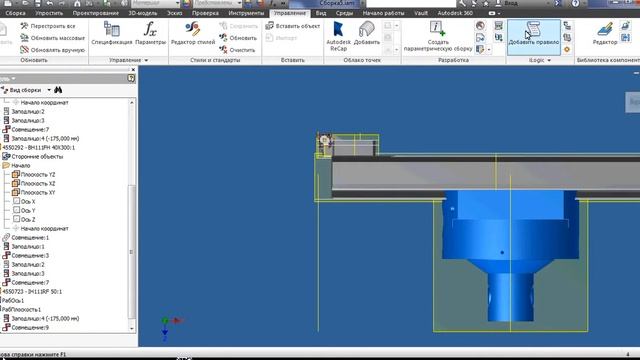Viewport: 640px width, 360px height.
Task: Select Совмещение:9 constraint
Action: (x=25, y=327)
